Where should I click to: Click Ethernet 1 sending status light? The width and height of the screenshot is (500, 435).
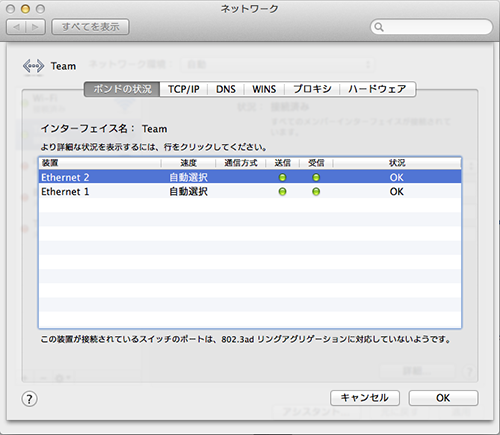click(282, 192)
